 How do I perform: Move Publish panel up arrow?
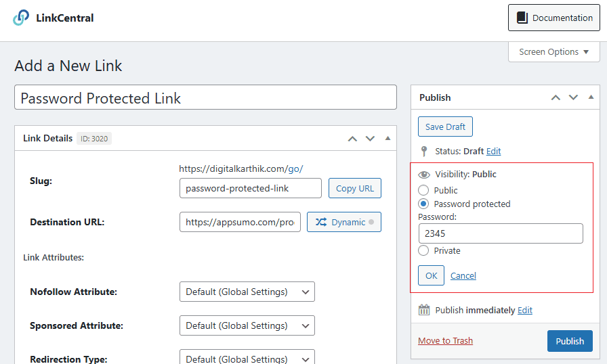click(556, 97)
